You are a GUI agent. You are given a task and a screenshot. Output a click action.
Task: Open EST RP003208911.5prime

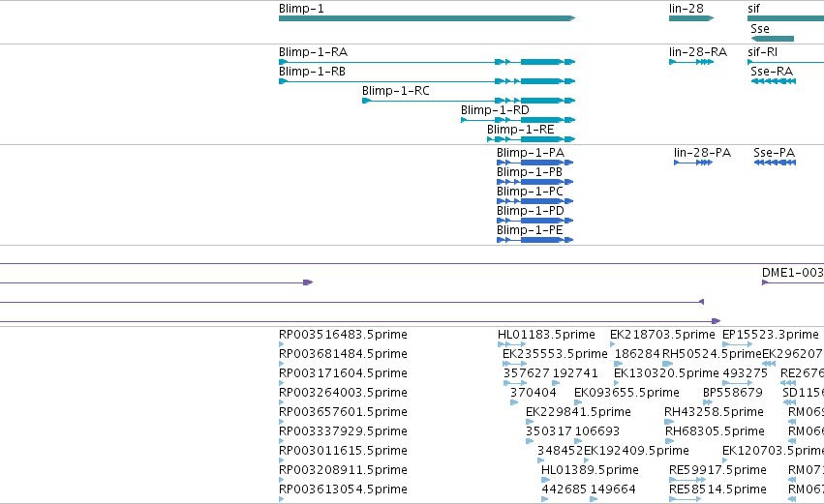pyautogui.click(x=343, y=470)
